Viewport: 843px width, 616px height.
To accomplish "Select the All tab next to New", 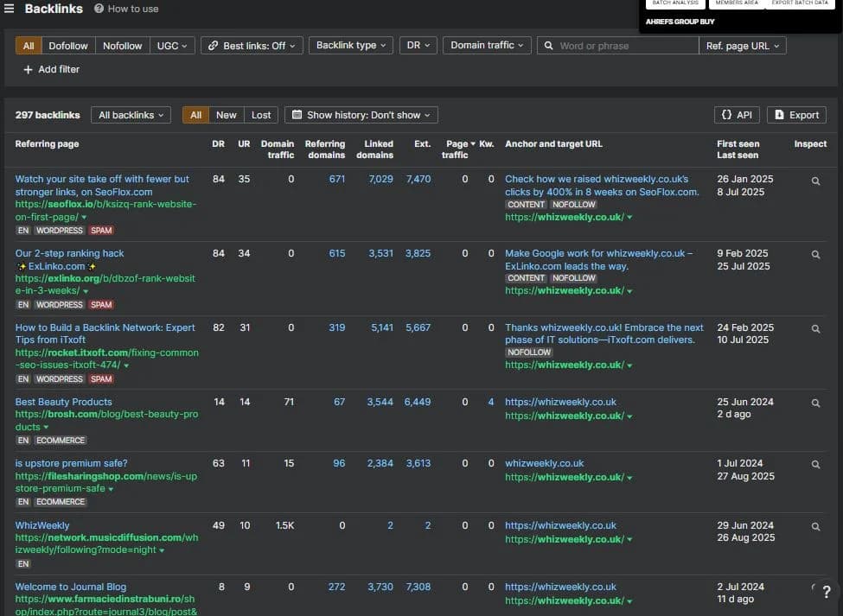I will [195, 115].
